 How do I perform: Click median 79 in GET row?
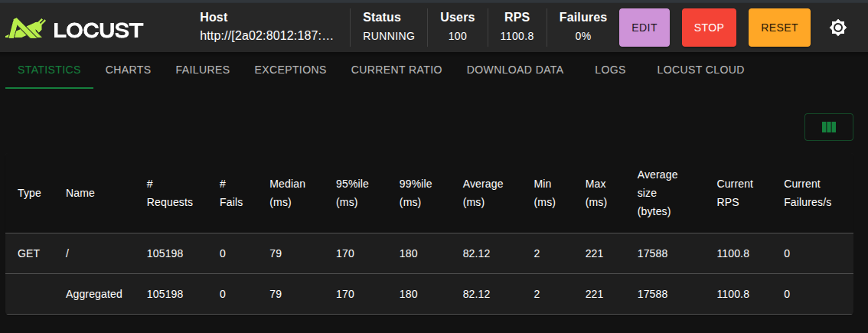pyautogui.click(x=276, y=253)
